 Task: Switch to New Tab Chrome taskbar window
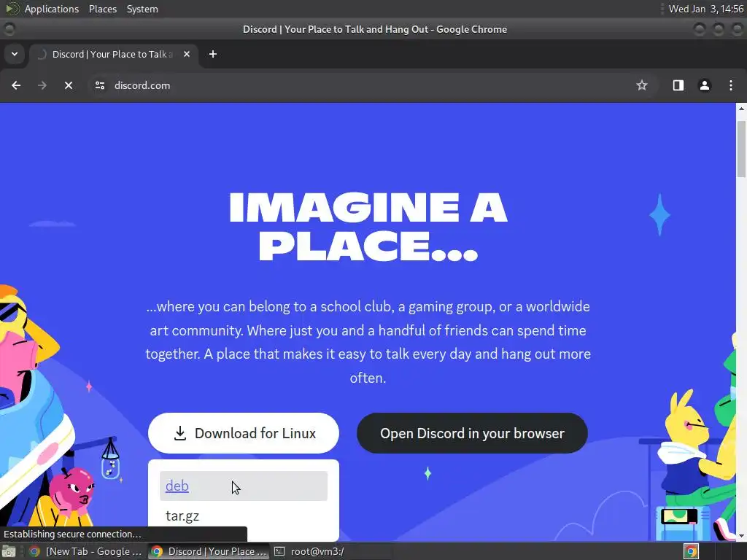[x=86, y=551]
